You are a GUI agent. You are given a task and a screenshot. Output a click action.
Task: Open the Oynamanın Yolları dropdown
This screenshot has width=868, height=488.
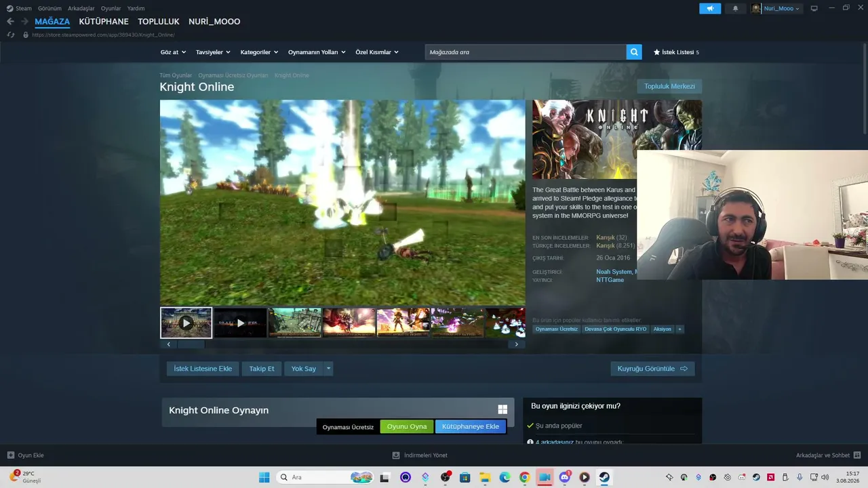[x=317, y=52]
